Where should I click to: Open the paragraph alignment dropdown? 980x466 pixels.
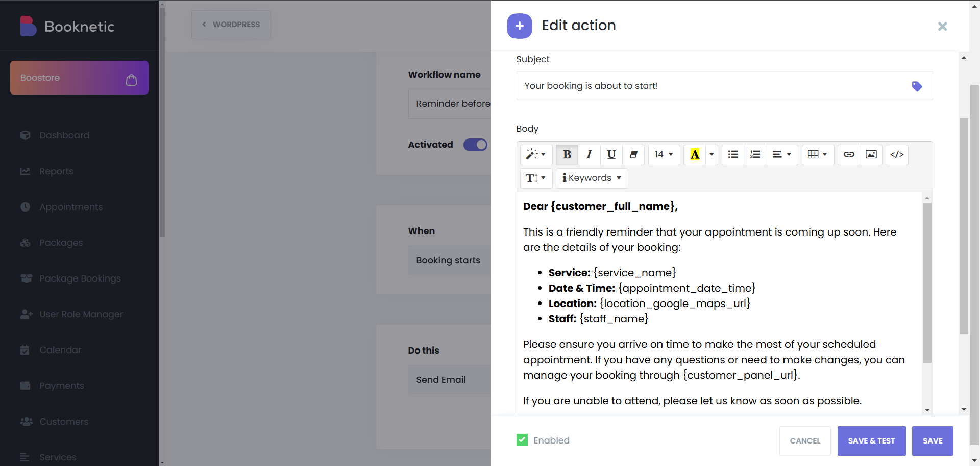(x=781, y=154)
